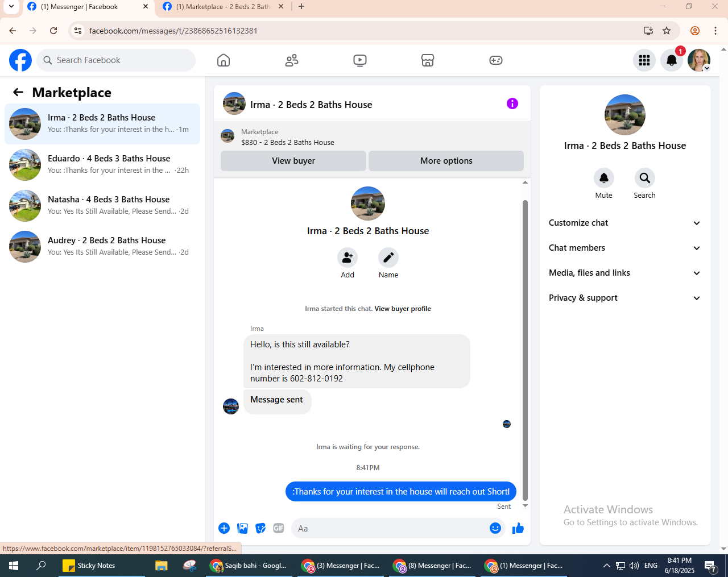The image size is (728, 577).
Task: Show hidden system tray icons
Action: pyautogui.click(x=606, y=566)
